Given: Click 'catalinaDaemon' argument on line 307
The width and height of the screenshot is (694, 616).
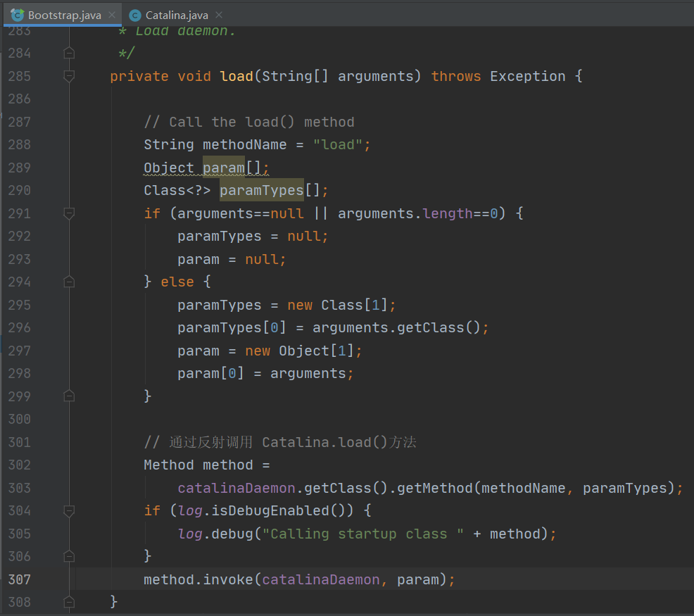Looking at the screenshot, I should tap(321, 579).
